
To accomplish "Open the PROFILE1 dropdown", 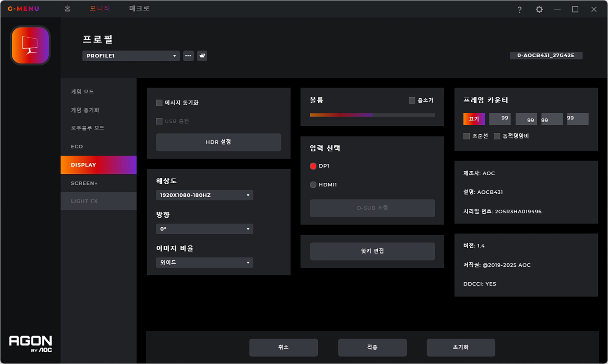I will [x=131, y=56].
